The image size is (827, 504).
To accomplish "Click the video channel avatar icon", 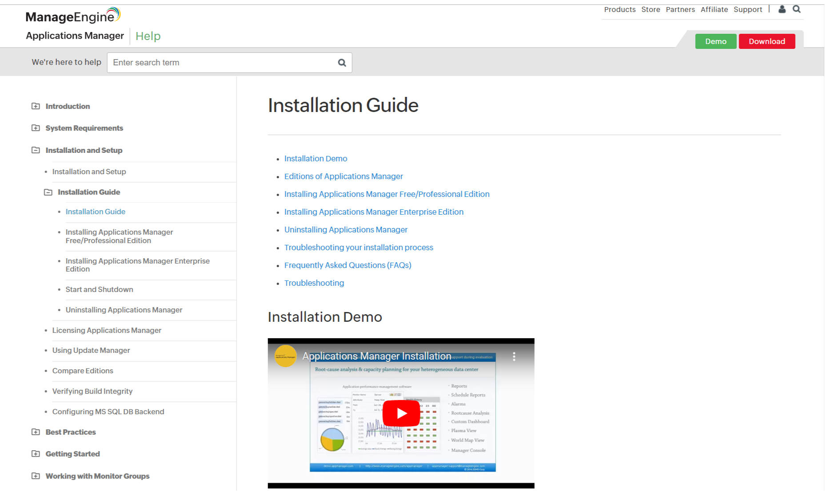I will coord(285,356).
